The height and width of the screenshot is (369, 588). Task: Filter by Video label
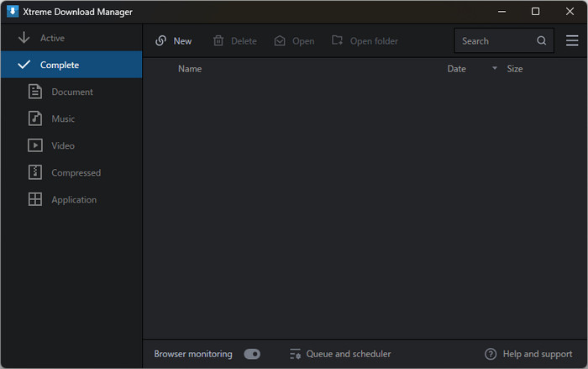pos(63,145)
